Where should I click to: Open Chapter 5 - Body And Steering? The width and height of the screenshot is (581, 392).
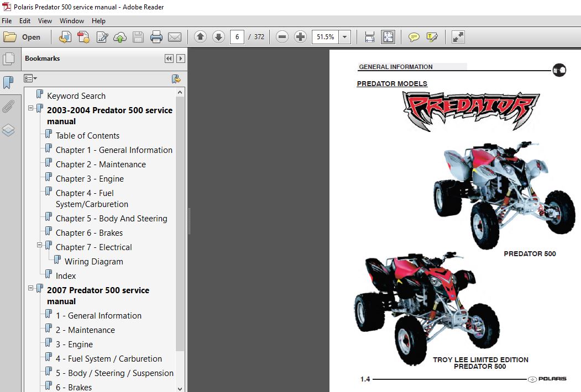point(112,219)
